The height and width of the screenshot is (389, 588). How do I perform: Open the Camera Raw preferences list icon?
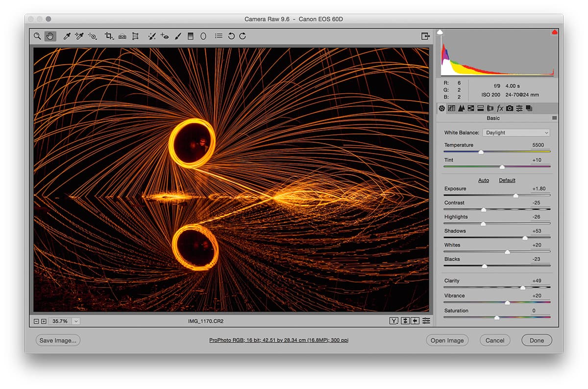click(x=219, y=36)
